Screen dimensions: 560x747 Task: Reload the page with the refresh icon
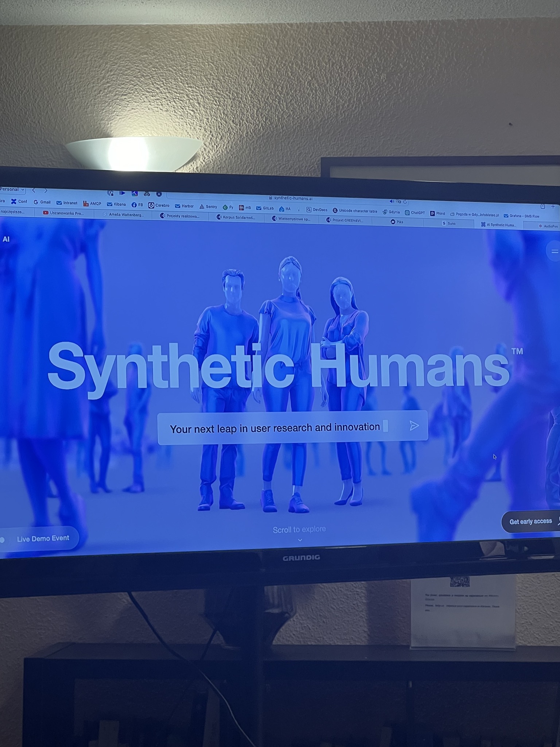click(405, 202)
